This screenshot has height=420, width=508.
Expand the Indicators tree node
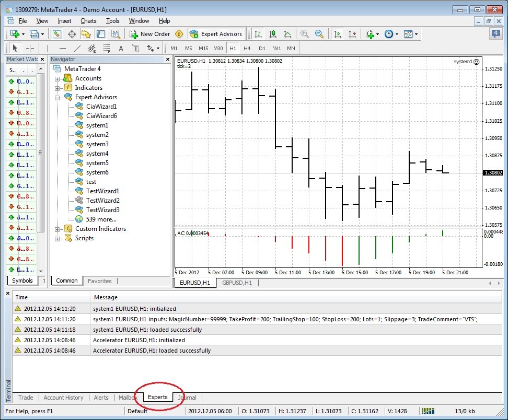click(x=57, y=88)
